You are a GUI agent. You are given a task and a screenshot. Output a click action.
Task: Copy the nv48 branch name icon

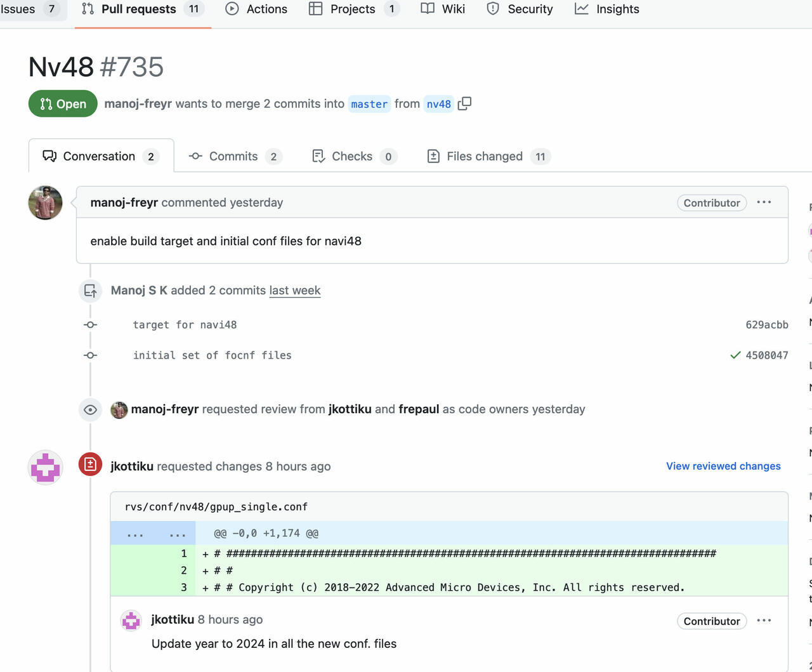click(464, 103)
